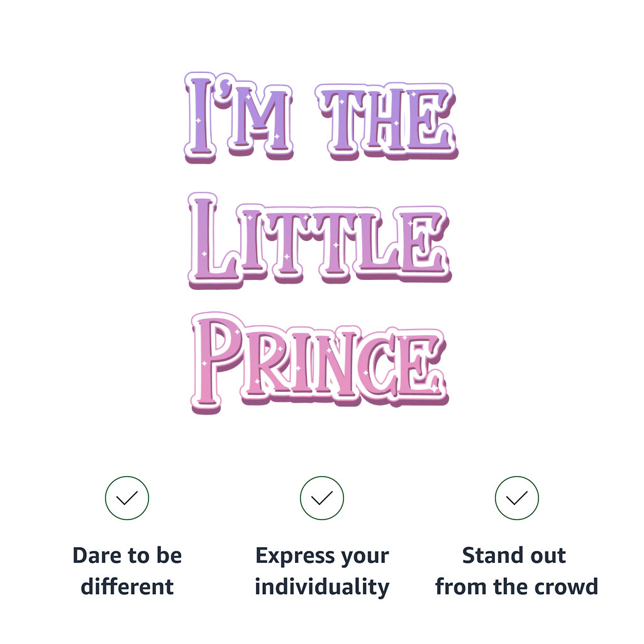The height and width of the screenshot is (644, 644).
Task: Click the word "different"
Action: point(127,587)
